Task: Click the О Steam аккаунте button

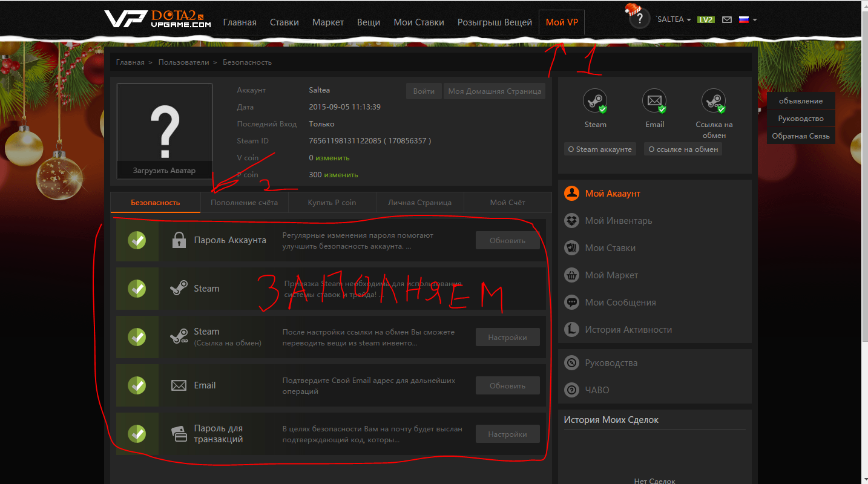Action: coord(600,149)
